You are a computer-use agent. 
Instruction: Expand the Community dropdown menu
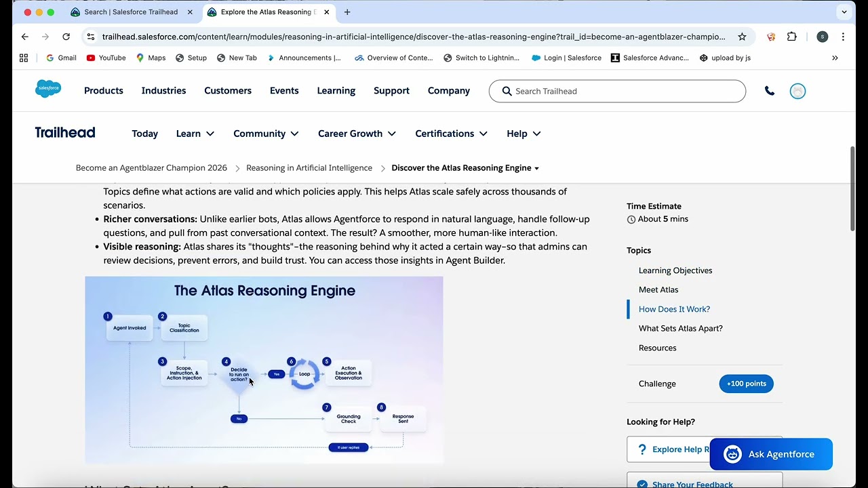[266, 134]
